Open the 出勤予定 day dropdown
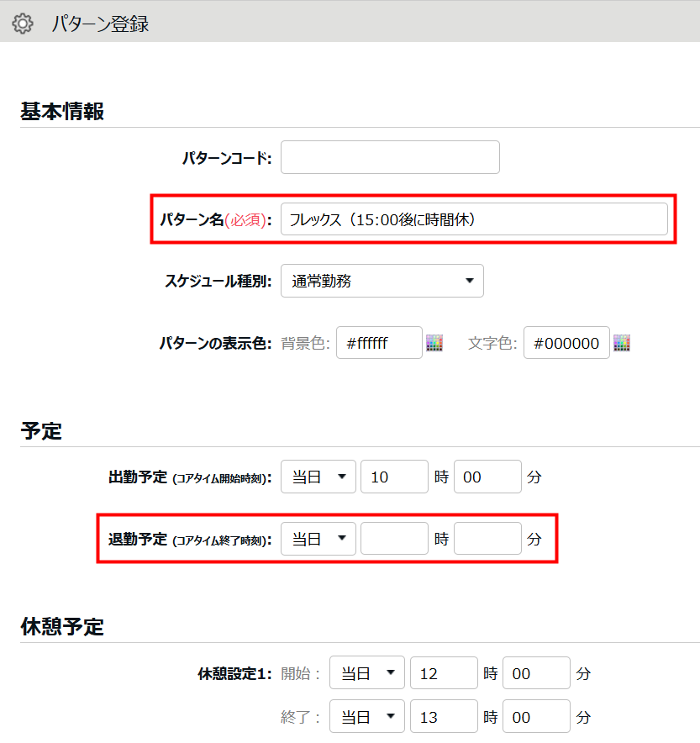 click(x=318, y=477)
